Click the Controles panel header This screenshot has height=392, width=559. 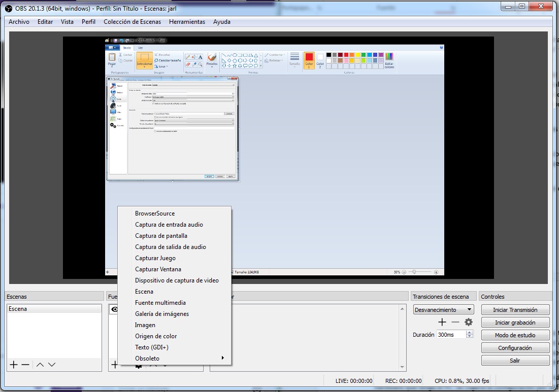pyautogui.click(x=515, y=297)
